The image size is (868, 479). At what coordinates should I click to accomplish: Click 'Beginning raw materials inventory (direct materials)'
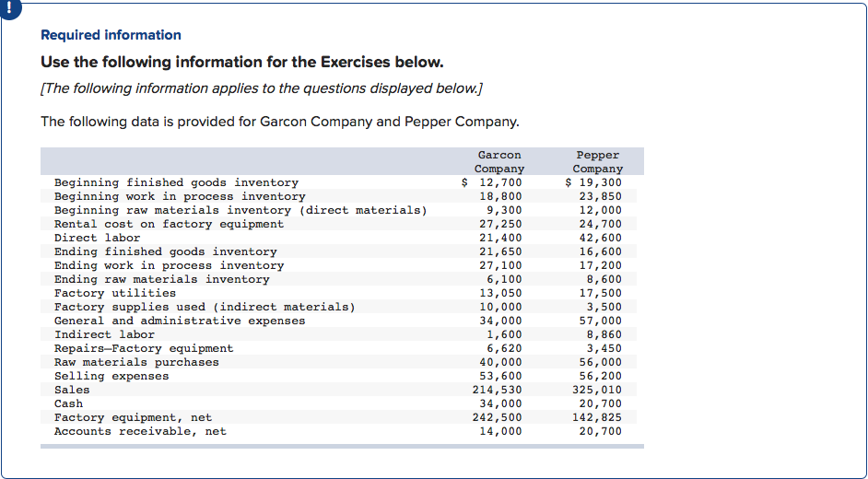[x=240, y=210]
